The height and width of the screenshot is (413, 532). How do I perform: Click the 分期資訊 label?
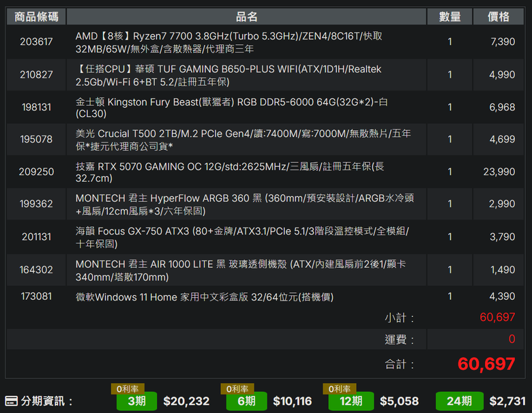click(47, 401)
